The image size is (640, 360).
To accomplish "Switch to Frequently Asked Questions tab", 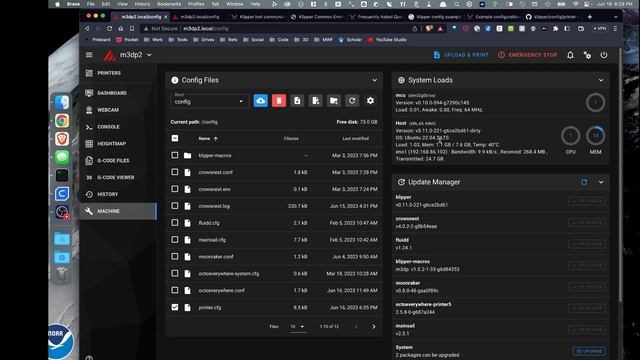I will (x=376, y=17).
